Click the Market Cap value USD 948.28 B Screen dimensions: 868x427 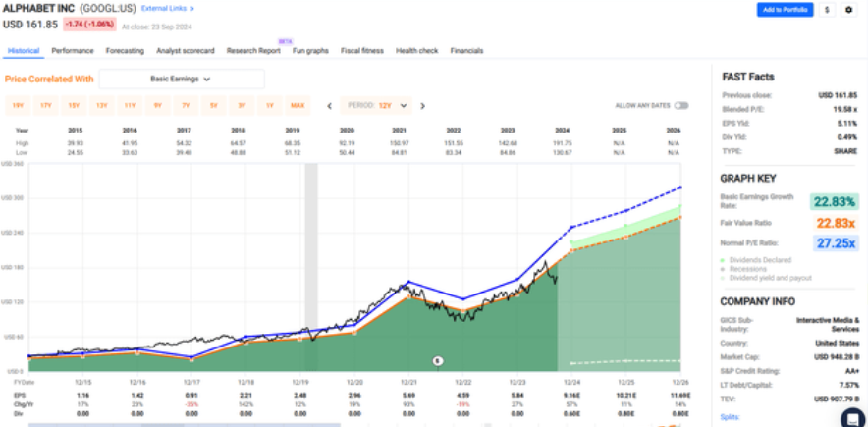click(837, 356)
